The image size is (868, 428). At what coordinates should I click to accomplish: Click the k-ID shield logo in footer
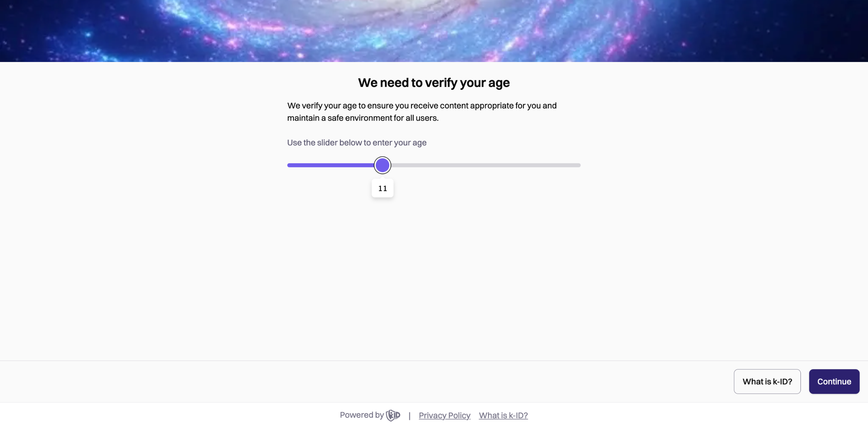[393, 415]
